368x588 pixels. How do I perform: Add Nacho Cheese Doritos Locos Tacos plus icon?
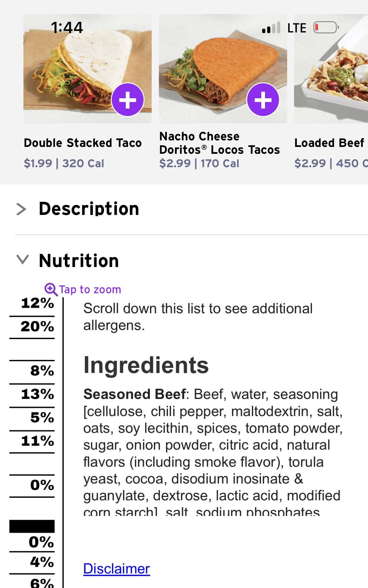coord(263,100)
